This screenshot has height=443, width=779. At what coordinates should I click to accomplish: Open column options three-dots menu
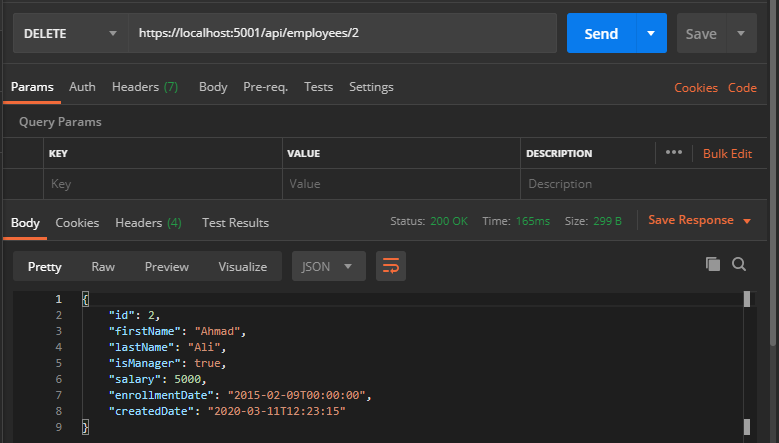tap(674, 152)
